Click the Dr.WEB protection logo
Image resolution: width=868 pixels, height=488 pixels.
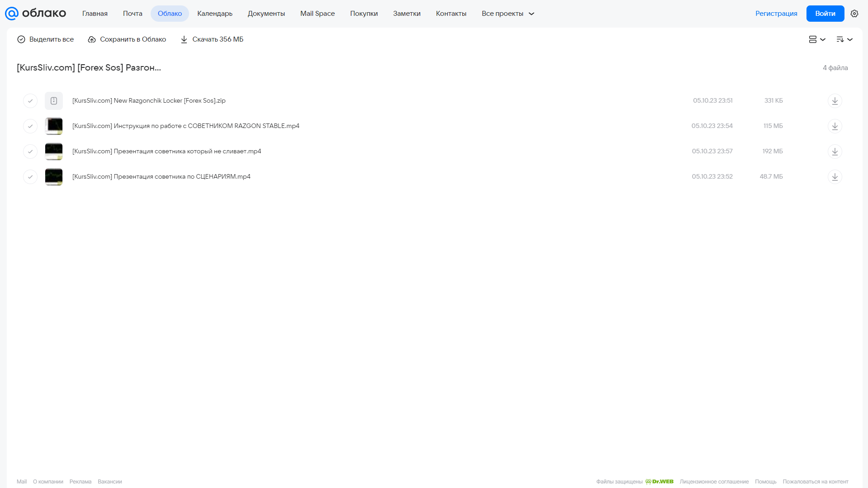pos(659,482)
